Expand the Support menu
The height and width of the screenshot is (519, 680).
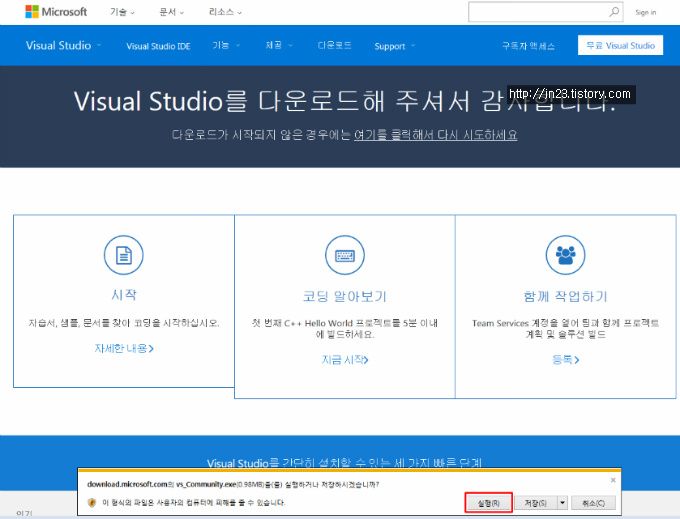(x=395, y=46)
